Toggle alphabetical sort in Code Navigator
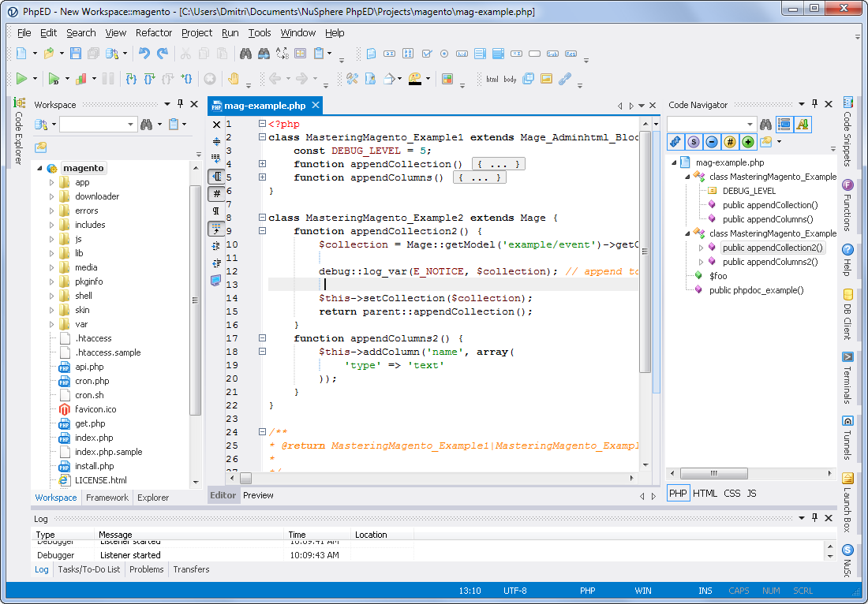 (x=803, y=125)
